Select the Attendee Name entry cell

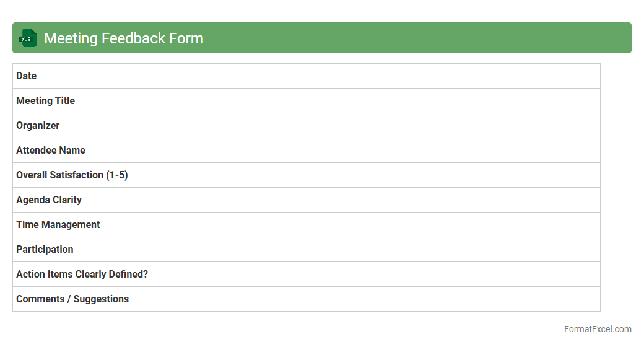[x=586, y=151]
